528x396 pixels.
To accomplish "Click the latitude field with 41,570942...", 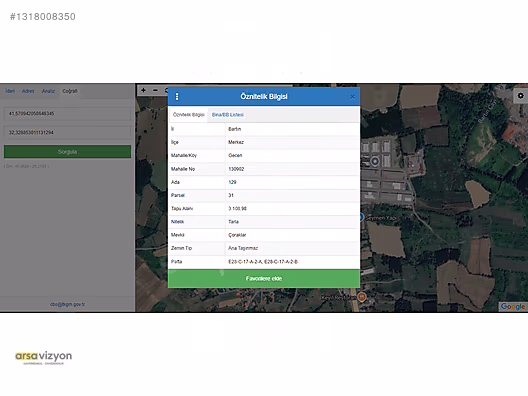I will coord(67,114).
